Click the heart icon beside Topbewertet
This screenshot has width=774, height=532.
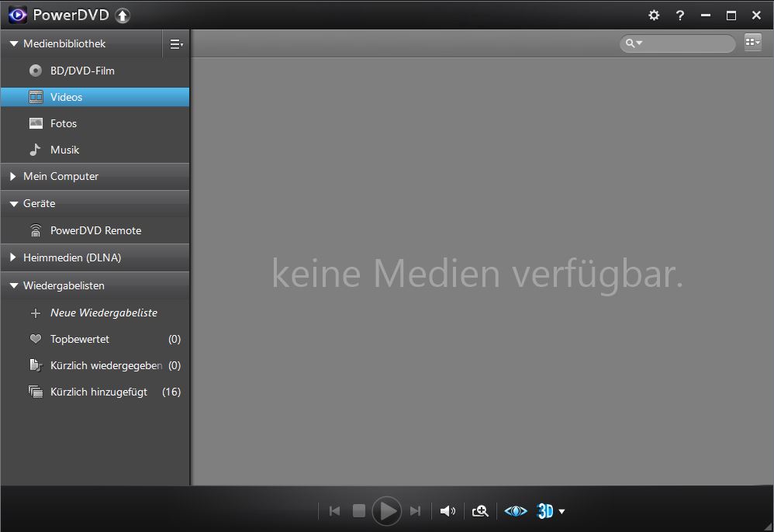pos(36,339)
